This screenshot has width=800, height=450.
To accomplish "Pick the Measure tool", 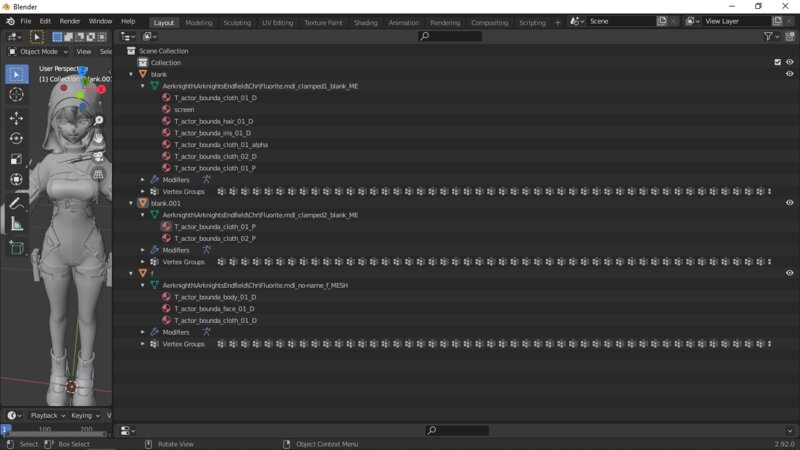I will click(x=16, y=224).
